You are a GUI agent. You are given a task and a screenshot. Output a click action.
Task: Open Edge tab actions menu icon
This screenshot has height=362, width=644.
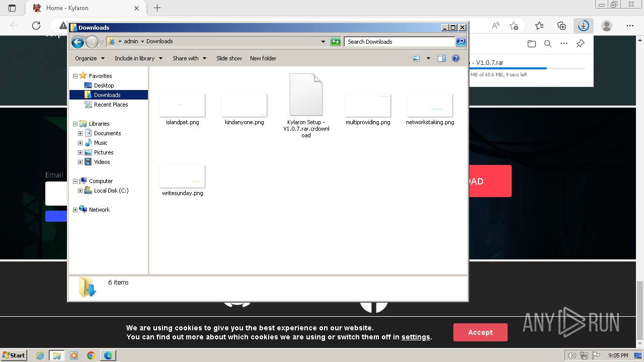click(12, 8)
